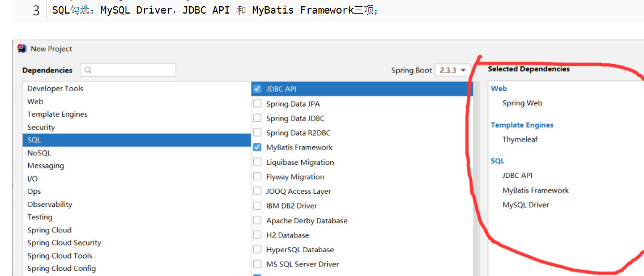The height and width of the screenshot is (276, 644).
Task: Click the SQL heading in Selected Dependencies
Action: pyautogui.click(x=497, y=161)
